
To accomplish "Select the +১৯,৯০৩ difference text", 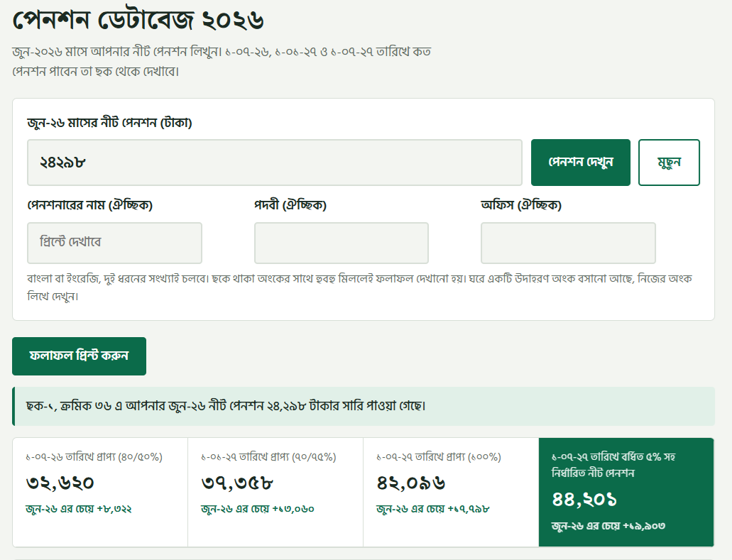I will [x=644, y=526].
